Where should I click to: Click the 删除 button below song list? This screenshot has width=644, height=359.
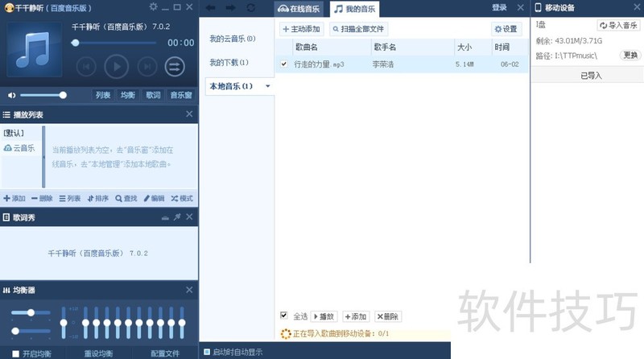(x=388, y=316)
